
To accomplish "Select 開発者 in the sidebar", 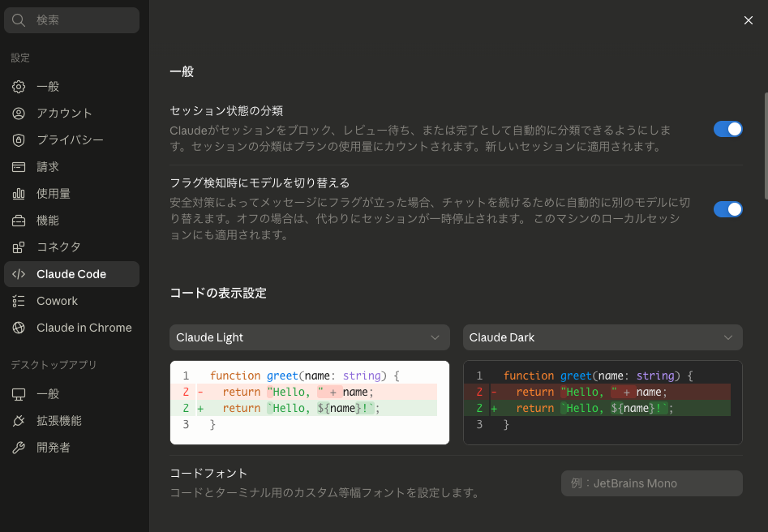I will (71, 448).
